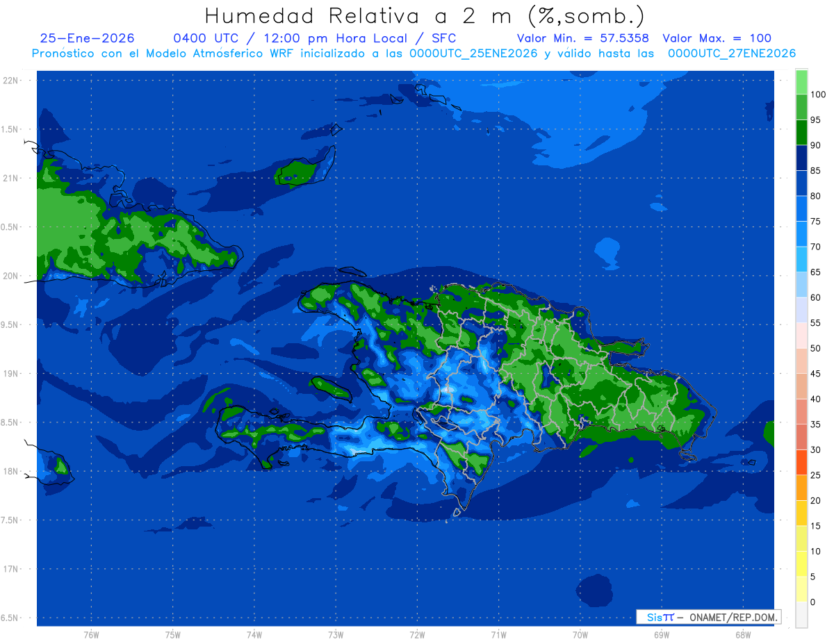Click the legend label '60'
Screen dimensions: 834x644
(x=815, y=297)
